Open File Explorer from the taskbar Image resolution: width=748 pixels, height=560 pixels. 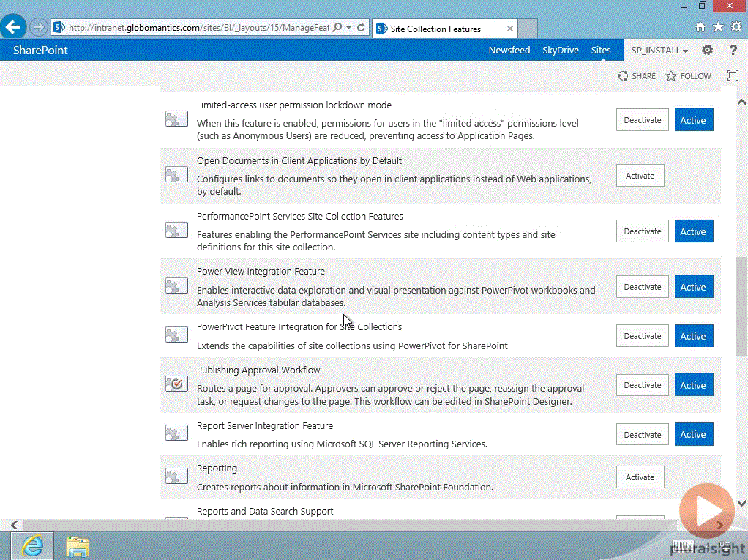(78, 547)
